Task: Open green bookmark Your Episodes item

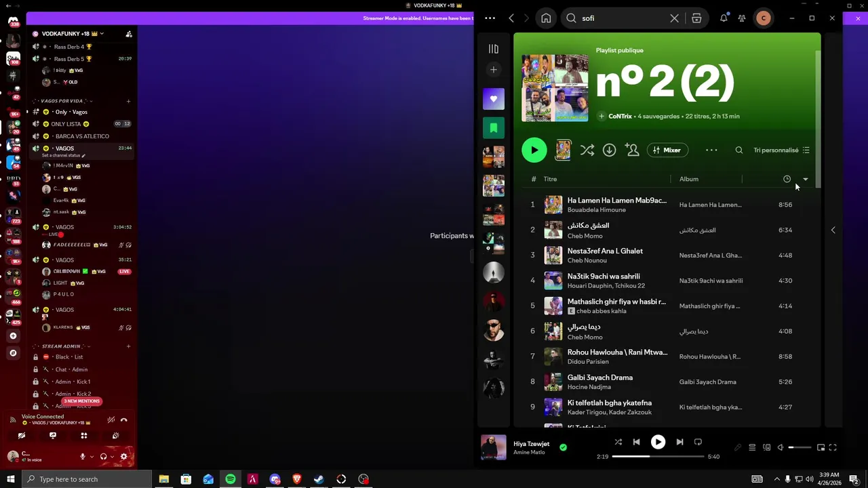Action: coord(494,127)
